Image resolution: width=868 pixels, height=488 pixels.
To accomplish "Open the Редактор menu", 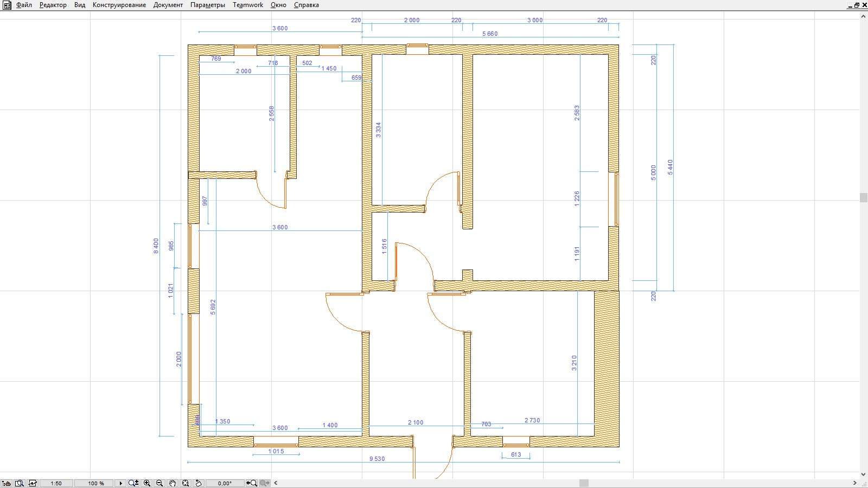I will coord(53,5).
